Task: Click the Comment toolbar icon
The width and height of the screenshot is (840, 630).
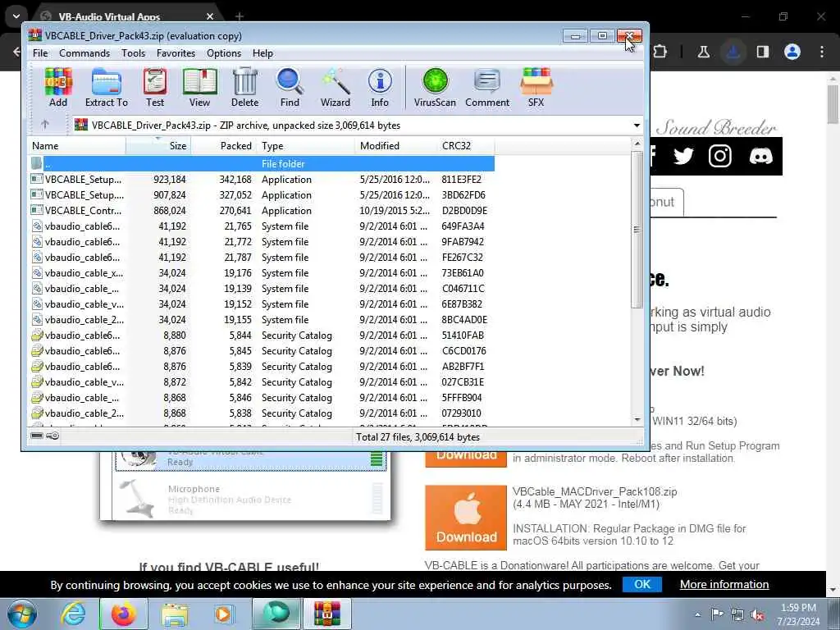Action: [x=487, y=87]
